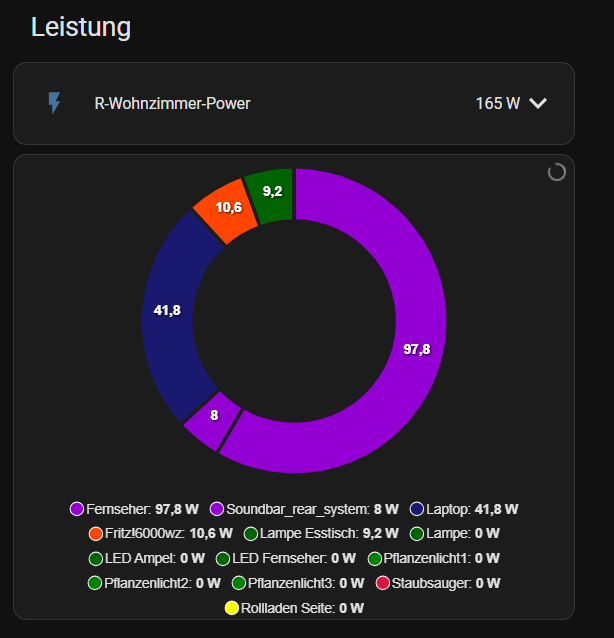Select LED Fernseher legend item
614x638 pixels.
pyautogui.click(x=286, y=558)
